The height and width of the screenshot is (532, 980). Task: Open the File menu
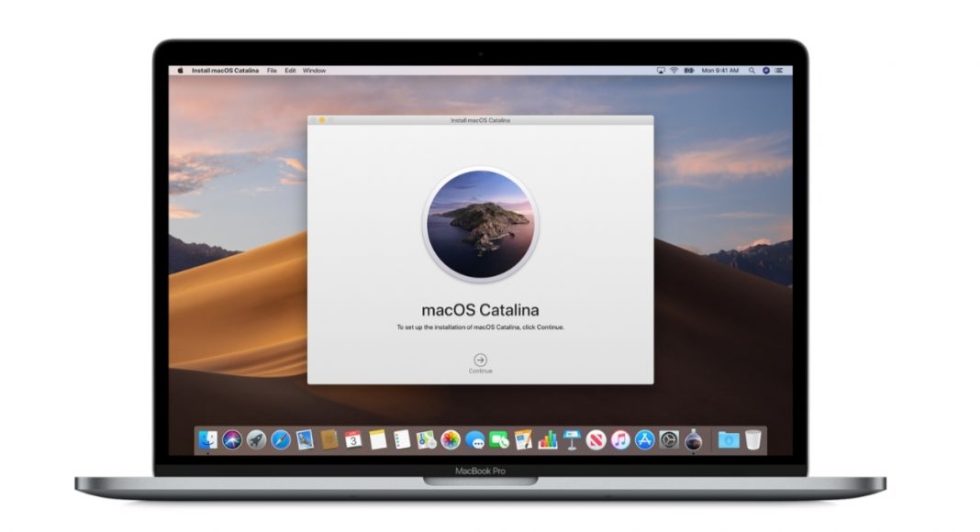272,71
